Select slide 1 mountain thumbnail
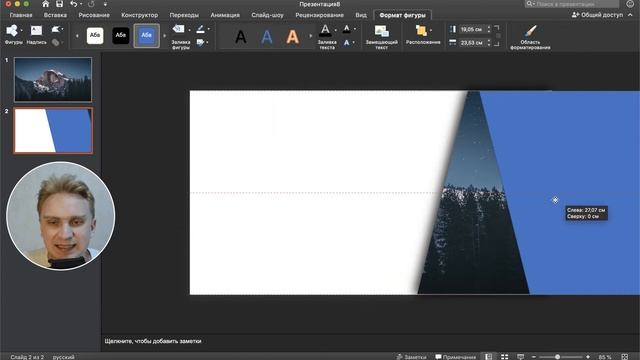Image resolution: width=640 pixels, height=360 pixels. click(53, 79)
